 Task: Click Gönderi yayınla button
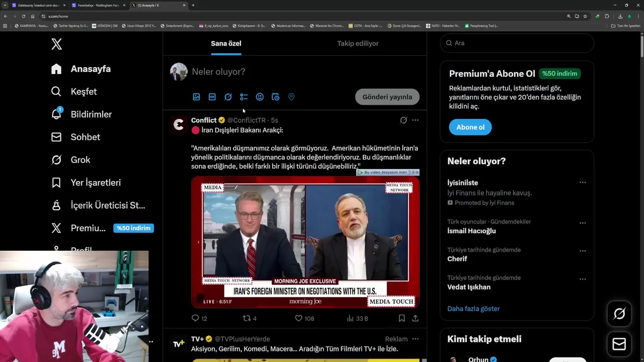tap(387, 97)
